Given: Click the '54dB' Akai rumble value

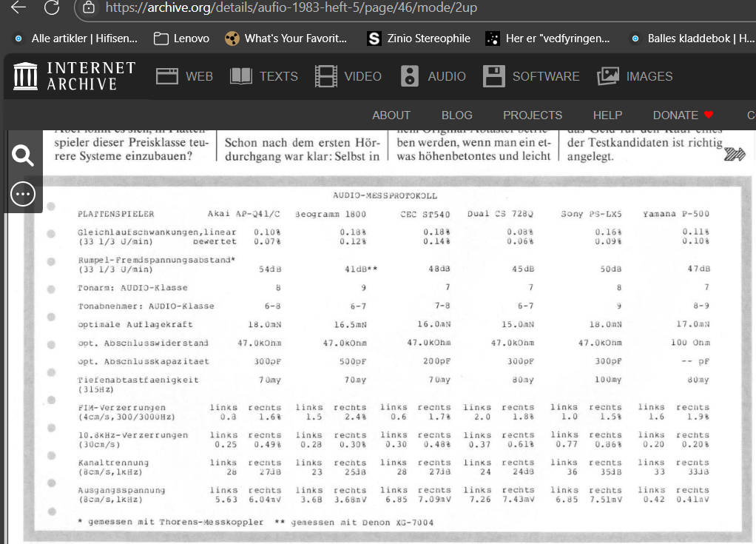Looking at the screenshot, I should pos(270,269).
